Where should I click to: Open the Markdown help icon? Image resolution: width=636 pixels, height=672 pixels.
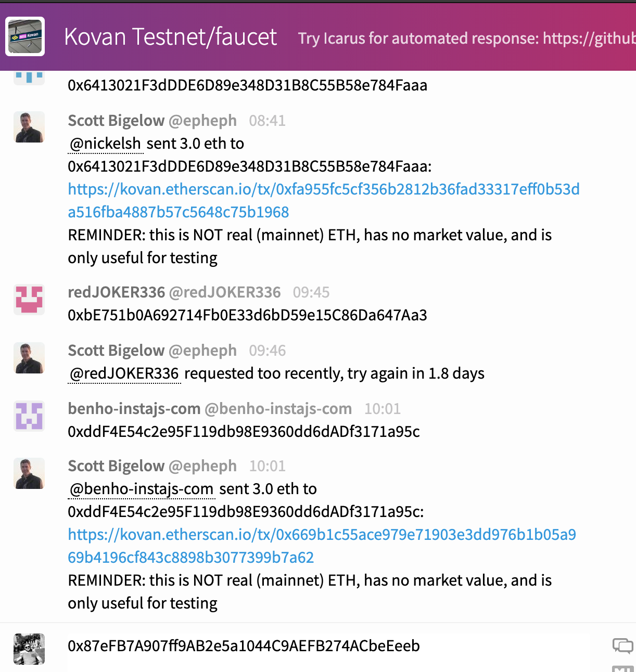(622, 668)
